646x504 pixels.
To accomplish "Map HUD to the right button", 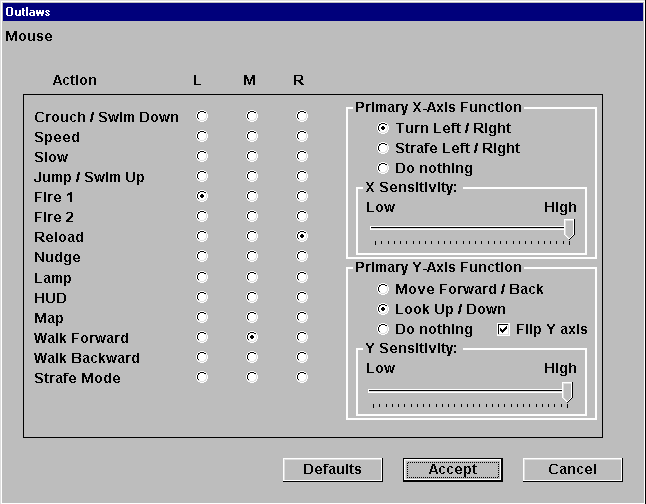I will (x=302, y=297).
